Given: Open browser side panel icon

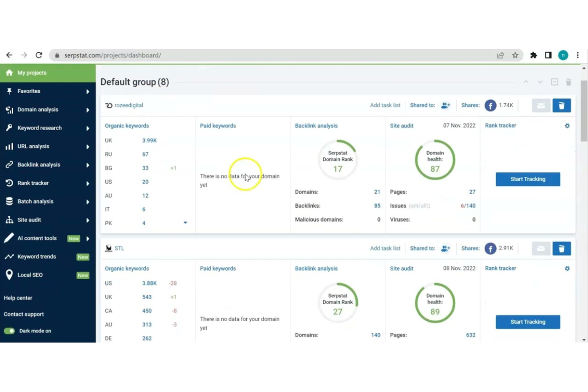Looking at the screenshot, I should [x=548, y=55].
